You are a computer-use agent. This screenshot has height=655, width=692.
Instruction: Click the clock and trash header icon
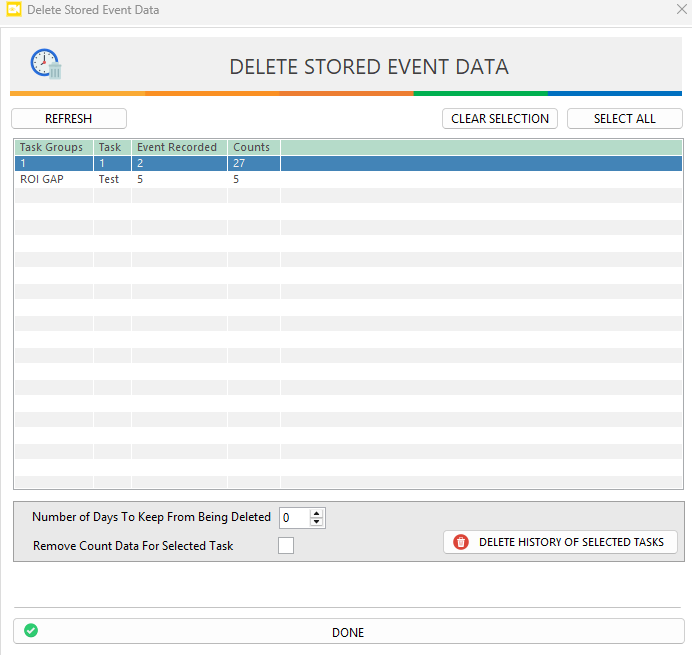[46, 64]
